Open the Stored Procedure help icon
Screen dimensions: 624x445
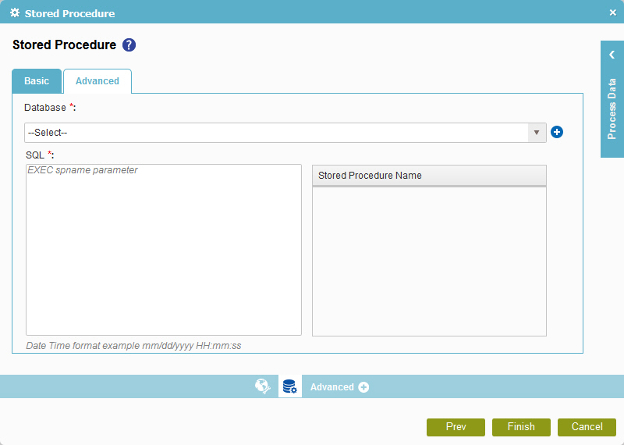[129, 45]
